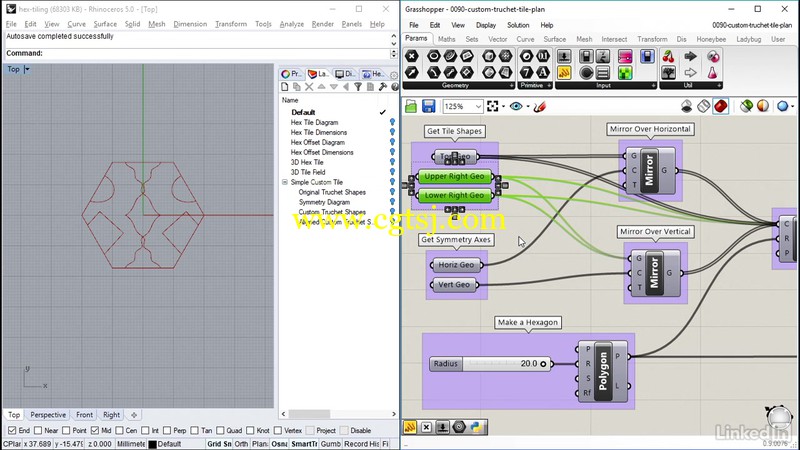Open file in Grasshopper canvas toolbar
Viewport: 800px width, 450px height.
click(x=411, y=106)
